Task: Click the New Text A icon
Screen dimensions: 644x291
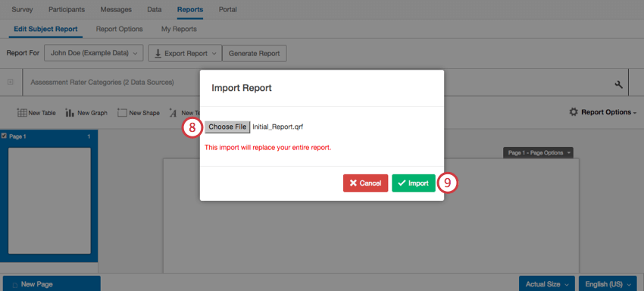Action: coord(173,113)
